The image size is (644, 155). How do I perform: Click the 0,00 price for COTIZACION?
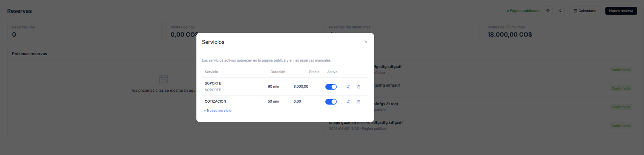click(x=297, y=101)
